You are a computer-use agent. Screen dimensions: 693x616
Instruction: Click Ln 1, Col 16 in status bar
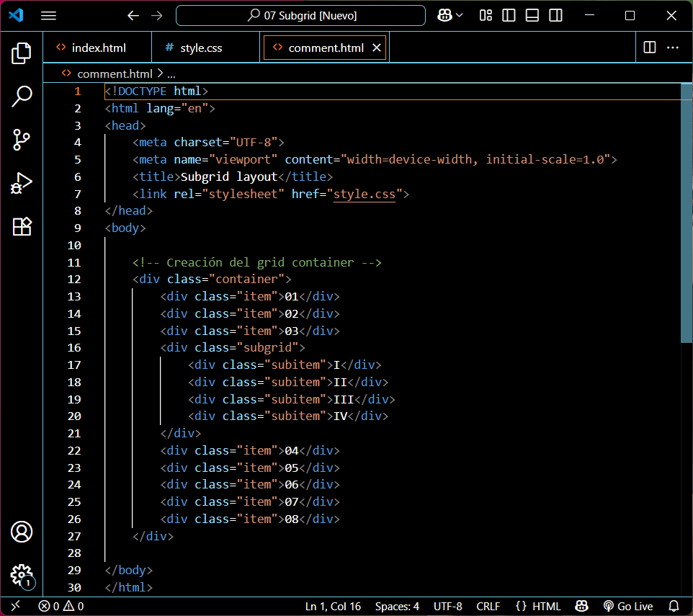[x=333, y=607]
